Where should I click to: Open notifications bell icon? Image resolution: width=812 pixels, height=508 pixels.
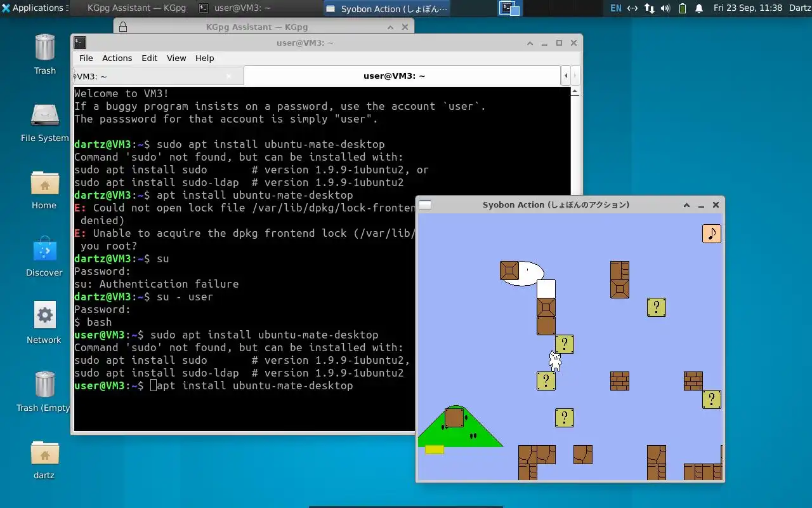pos(699,8)
